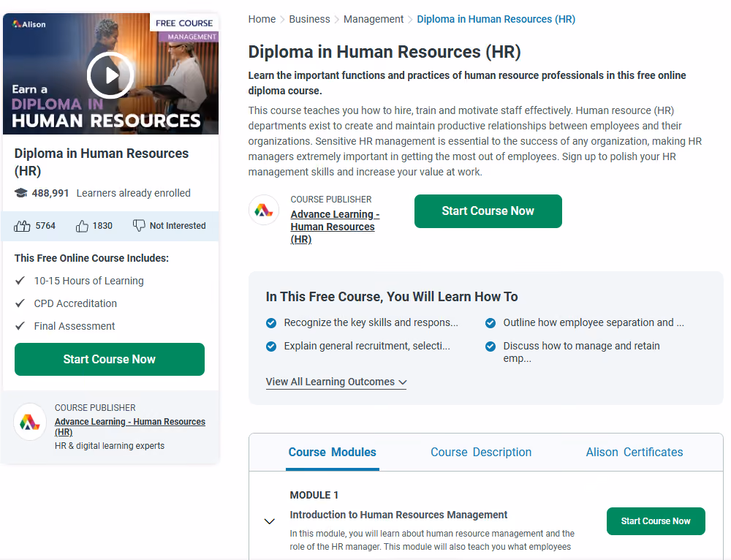Click Start Course Now in the sidebar
This screenshot has width=731, height=560.
110,360
